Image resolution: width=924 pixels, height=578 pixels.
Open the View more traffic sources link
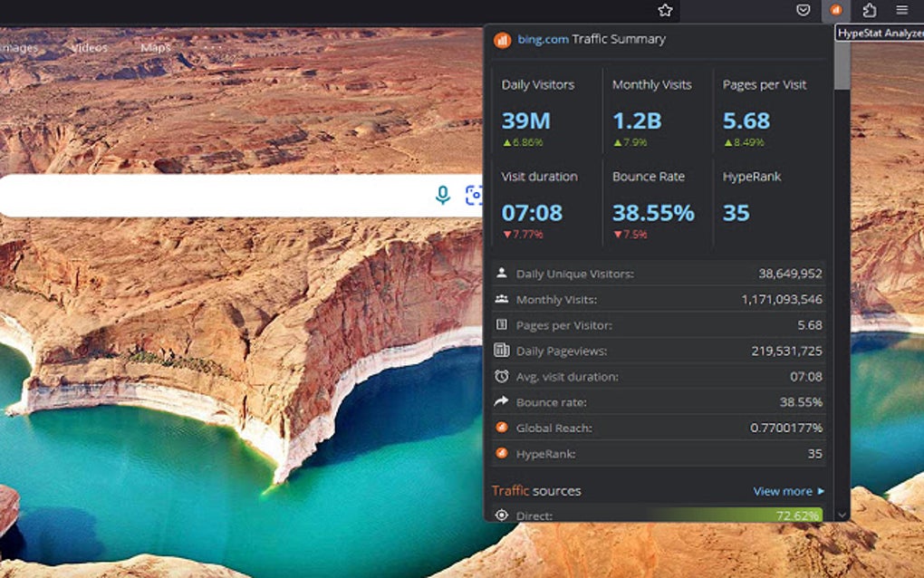click(783, 491)
